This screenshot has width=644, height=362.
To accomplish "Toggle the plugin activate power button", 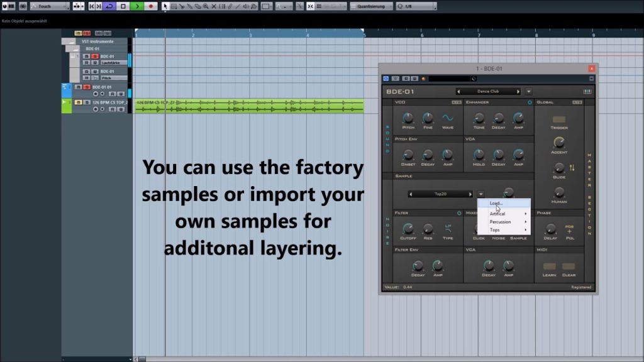I will click(386, 79).
